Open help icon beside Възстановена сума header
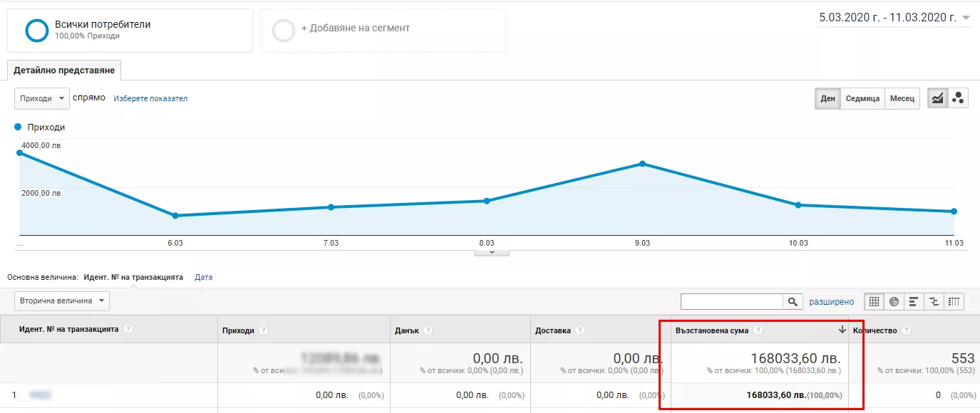The height and width of the screenshot is (413, 980). click(758, 330)
